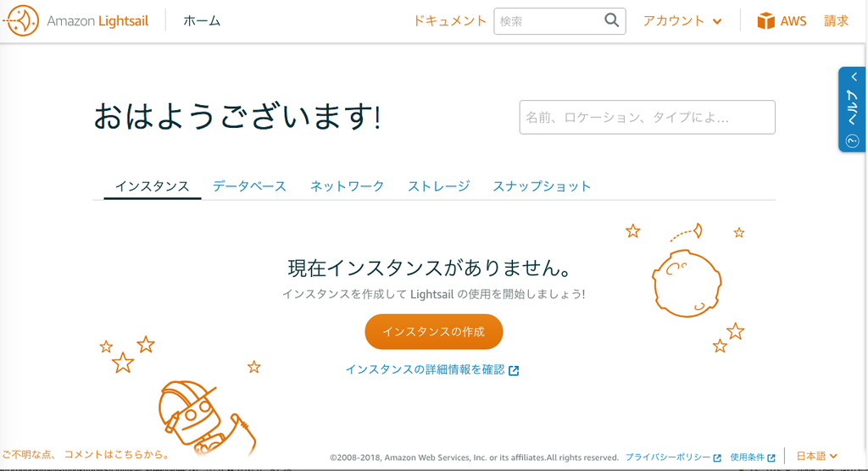This screenshot has width=868, height=471.
Task: Click the ご不明な点、コメントはこちらから feedback link
Action: click(86, 454)
